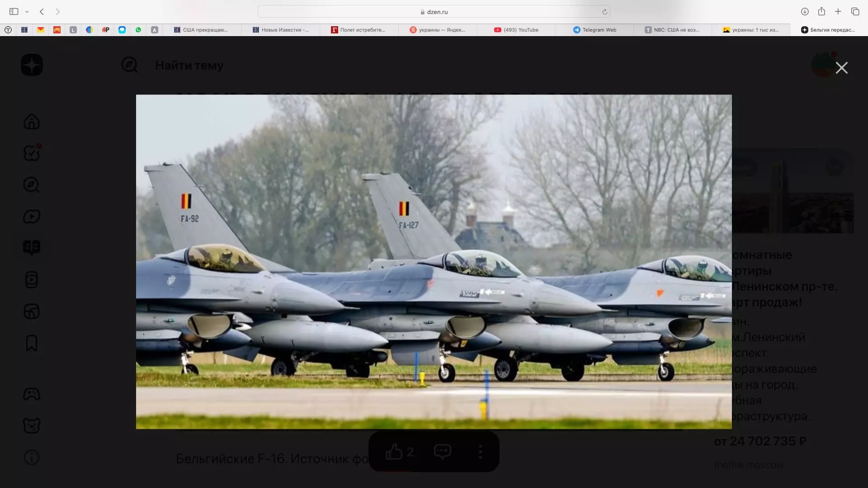This screenshot has height=488, width=868.
Task: Switch to the Полет истребите tab
Action: (x=359, y=30)
